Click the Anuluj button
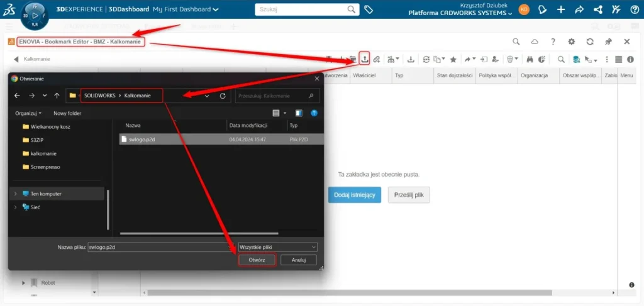 tap(299, 260)
